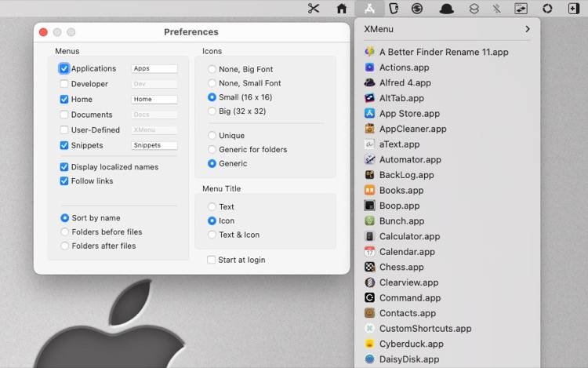588x368 pixels.
Task: Select the Generic icons radio button
Action: (x=212, y=163)
